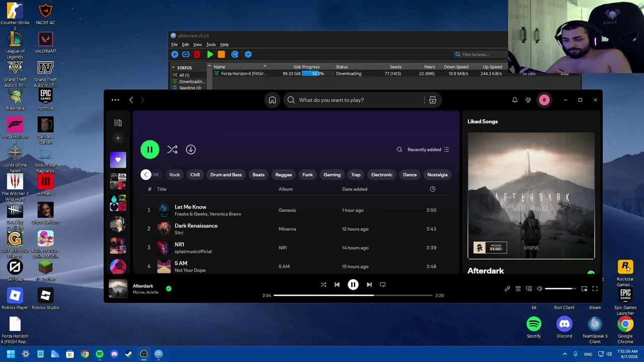
Task: Seek on the Afterdark playback progress bar
Action: [353, 296]
